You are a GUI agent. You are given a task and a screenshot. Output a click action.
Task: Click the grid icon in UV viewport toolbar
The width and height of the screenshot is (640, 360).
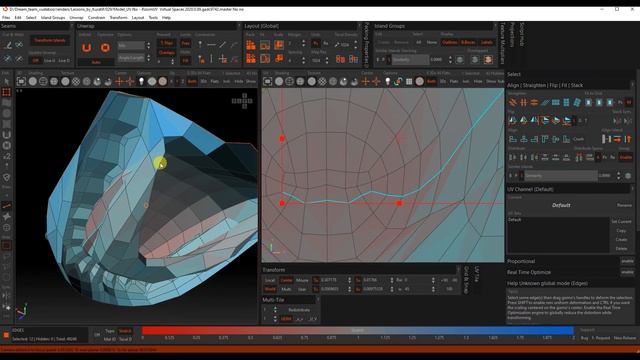(x=409, y=82)
